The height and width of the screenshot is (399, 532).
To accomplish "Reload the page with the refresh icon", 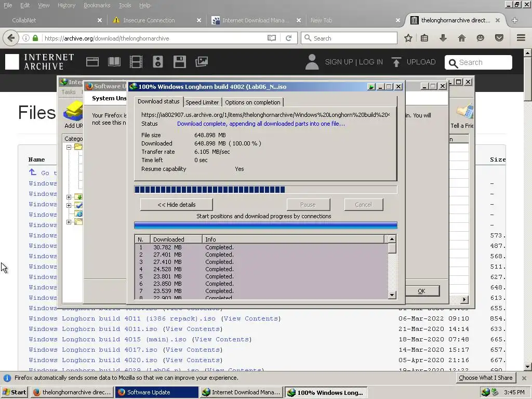I will pos(289,38).
